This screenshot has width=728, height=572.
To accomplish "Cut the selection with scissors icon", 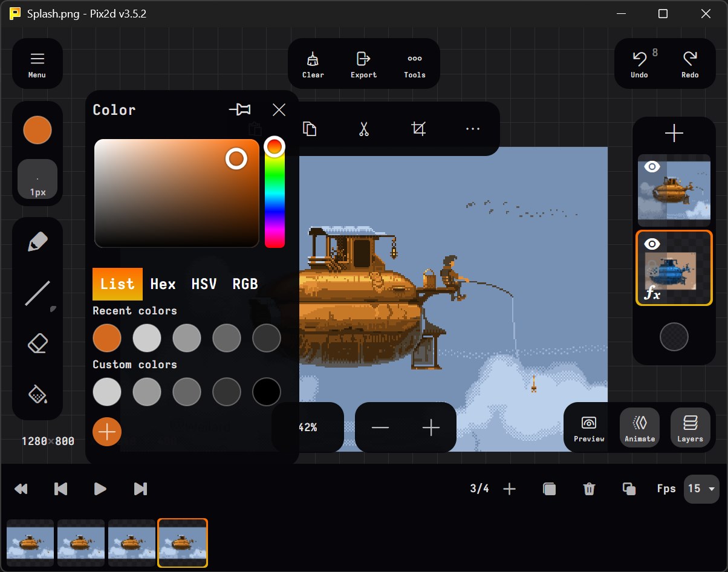I will [x=363, y=129].
